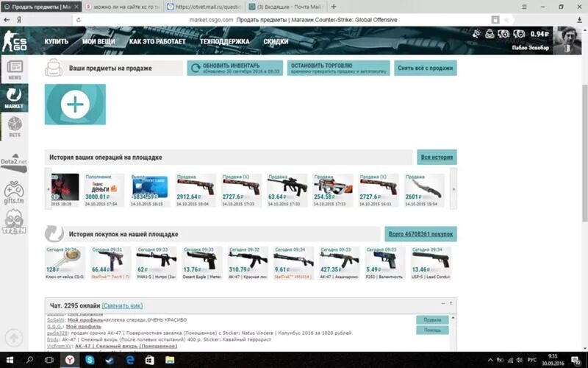Open the 5834.59 withdrawal card history item
588x368 pixels.
150,190
